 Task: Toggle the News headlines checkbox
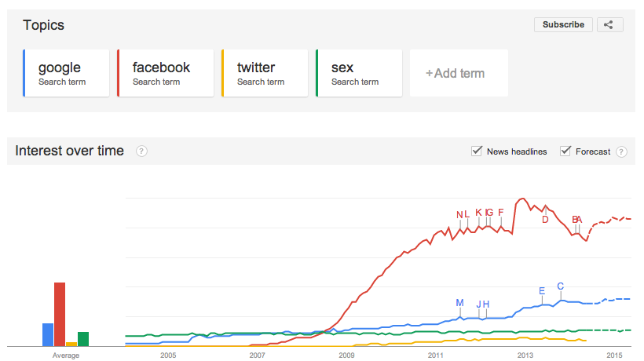(476, 151)
